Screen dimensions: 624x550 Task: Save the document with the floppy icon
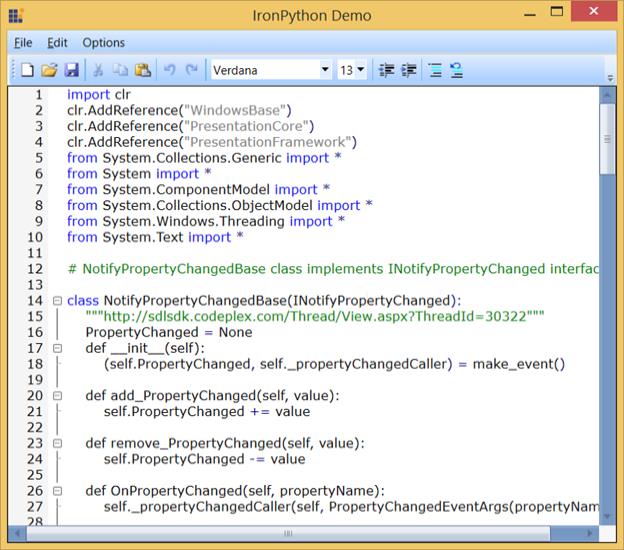(72, 70)
